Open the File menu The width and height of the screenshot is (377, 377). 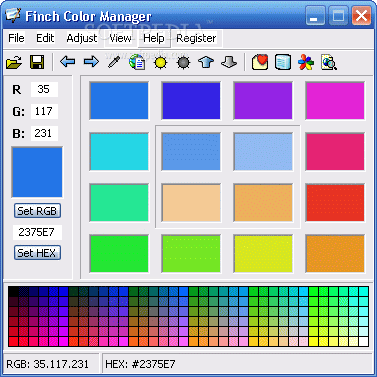[16, 38]
